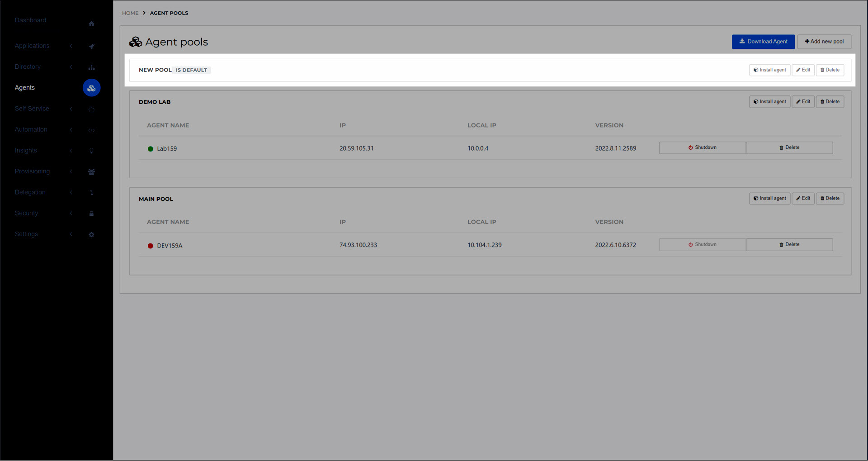Expand the Automation menu chevron
868x461 pixels.
[71, 129]
